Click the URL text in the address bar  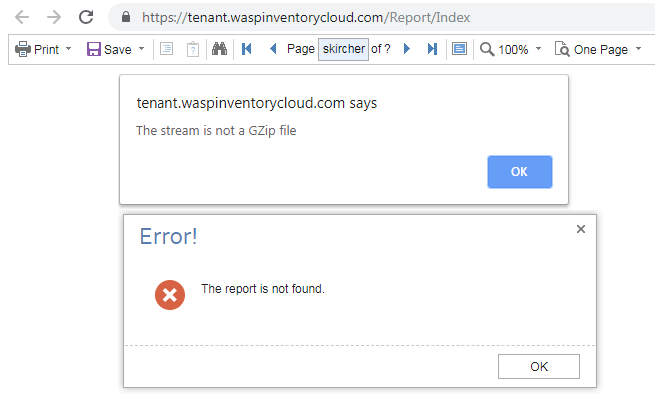coord(306,18)
